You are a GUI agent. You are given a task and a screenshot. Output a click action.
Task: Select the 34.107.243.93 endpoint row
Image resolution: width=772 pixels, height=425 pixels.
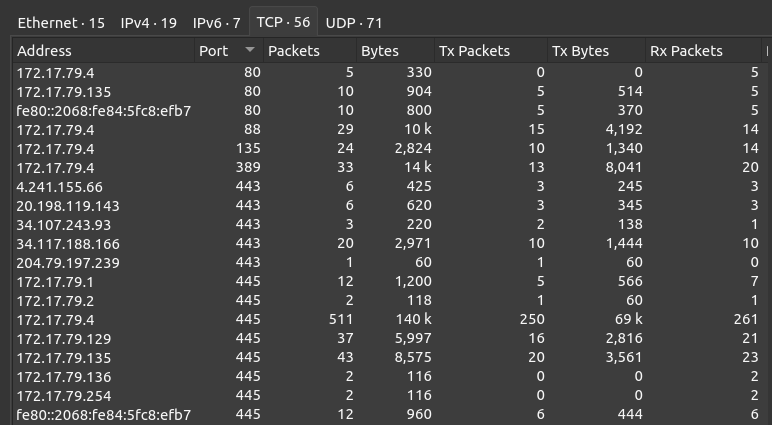click(64, 225)
